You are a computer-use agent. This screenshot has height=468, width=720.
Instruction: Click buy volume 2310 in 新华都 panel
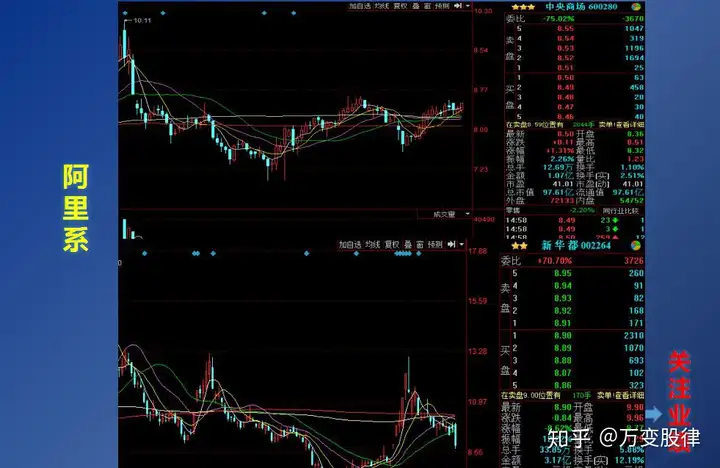click(634, 336)
